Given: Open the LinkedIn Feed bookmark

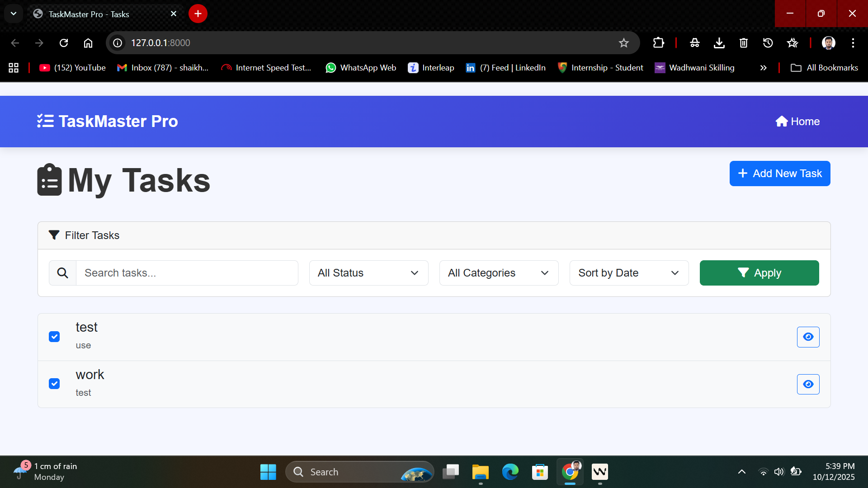Looking at the screenshot, I should (505, 68).
